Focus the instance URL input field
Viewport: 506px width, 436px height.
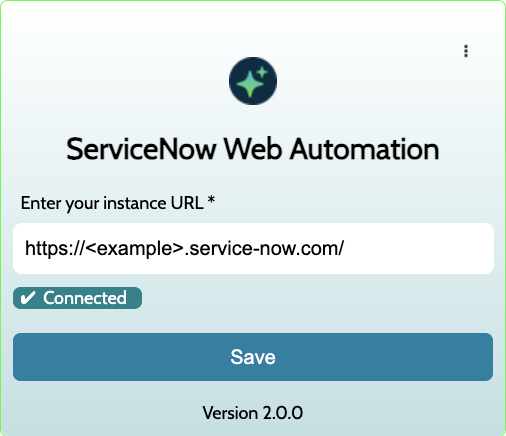253,249
